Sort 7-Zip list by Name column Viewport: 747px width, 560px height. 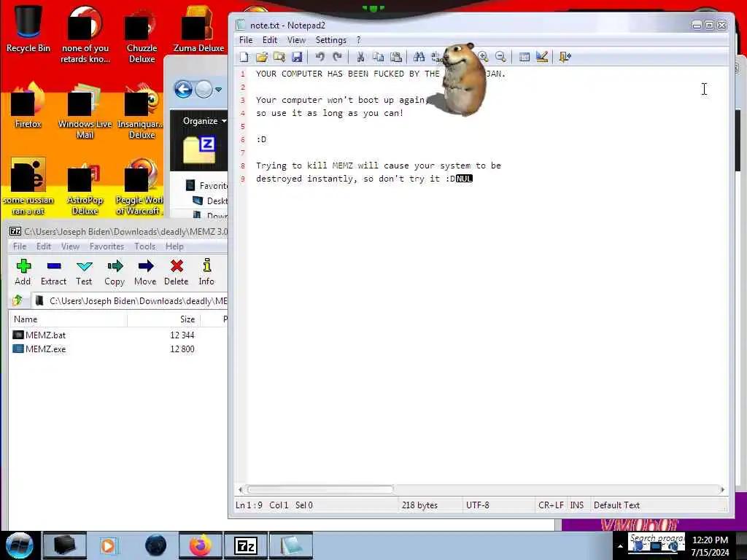tap(68, 319)
